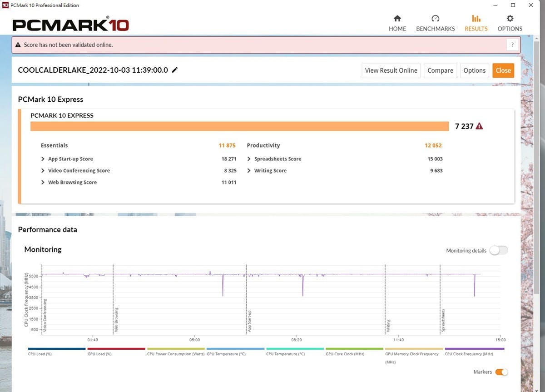Viewport: 545px width, 392px height.
Task: Click the Writing marker in the chart
Action: pos(388,326)
